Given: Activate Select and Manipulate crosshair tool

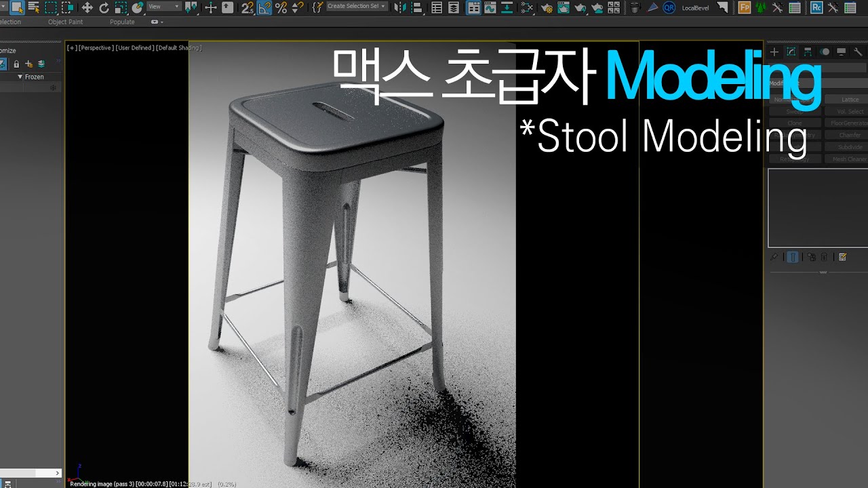Looking at the screenshot, I should coord(211,7).
